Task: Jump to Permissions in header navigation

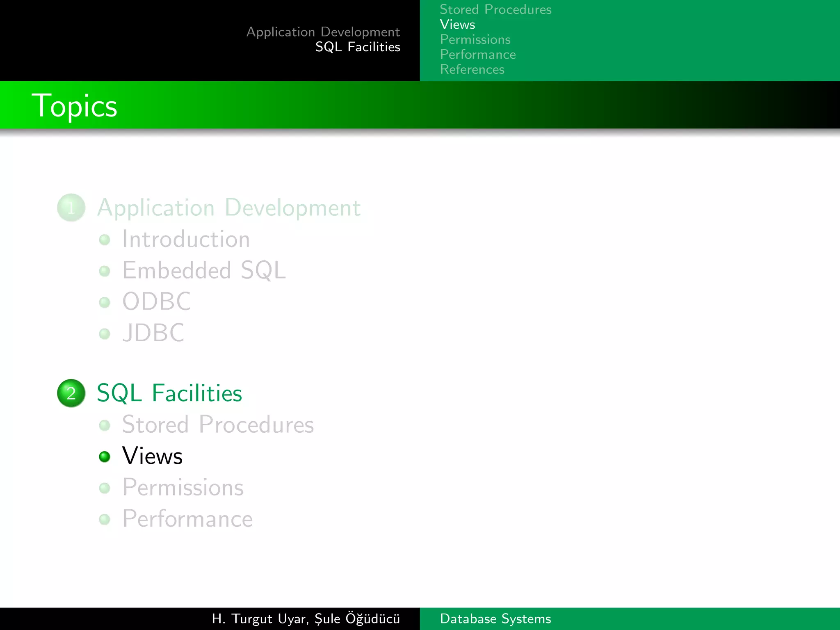Action: (475, 39)
